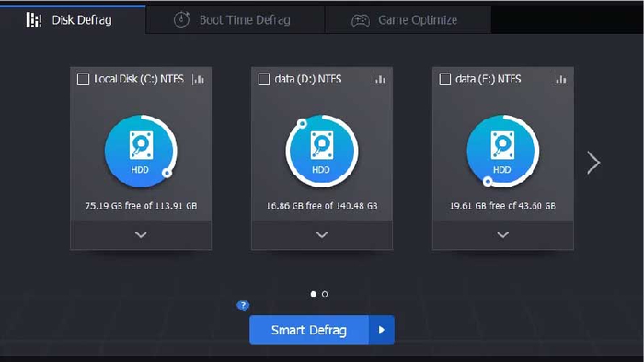The image size is (644, 362).
Task: Click the Boot Time Defrag clock icon
Action: tap(181, 19)
